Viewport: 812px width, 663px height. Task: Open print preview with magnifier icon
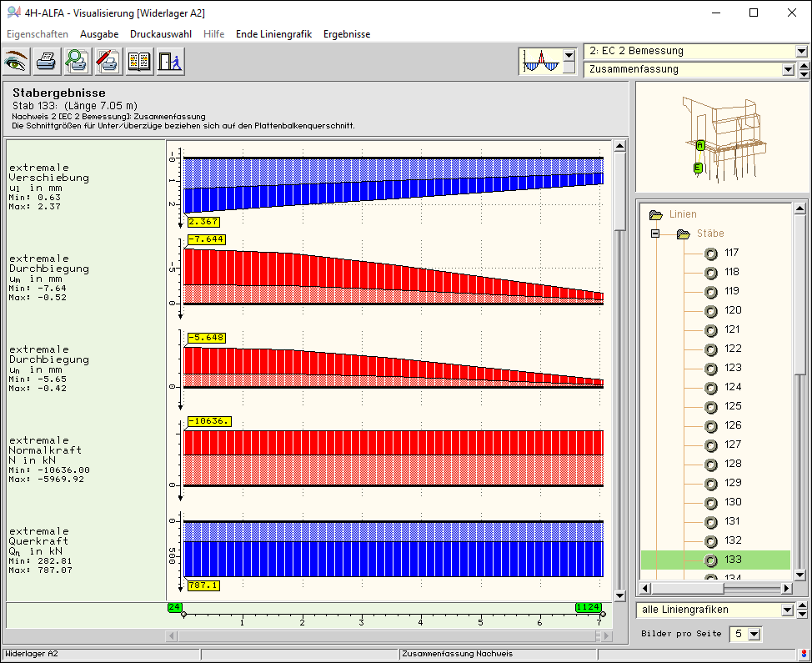pyautogui.click(x=78, y=62)
